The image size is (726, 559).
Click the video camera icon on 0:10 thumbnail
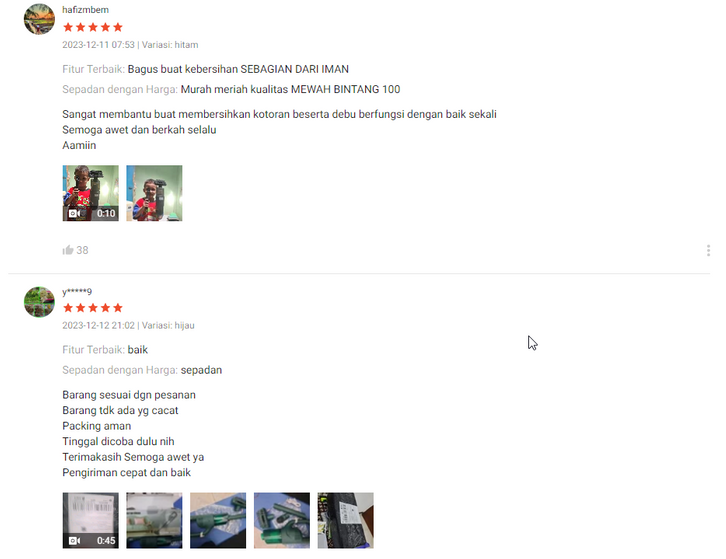coord(75,214)
